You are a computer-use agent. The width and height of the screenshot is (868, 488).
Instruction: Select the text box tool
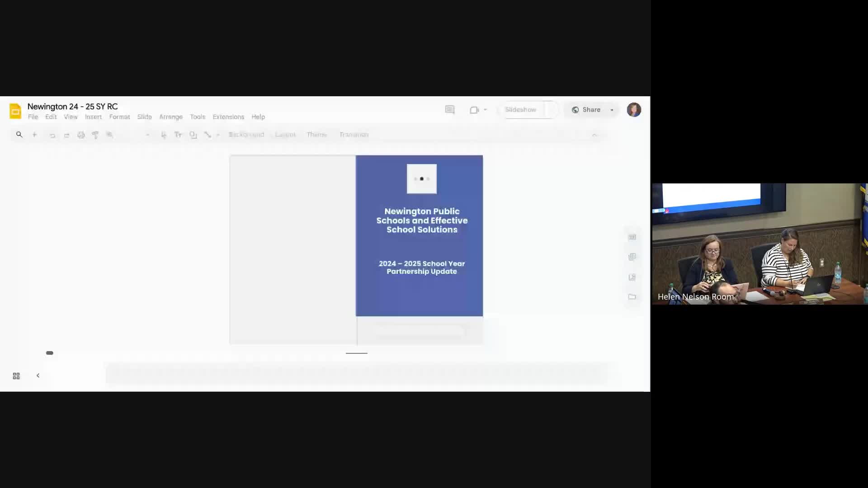pos(178,135)
